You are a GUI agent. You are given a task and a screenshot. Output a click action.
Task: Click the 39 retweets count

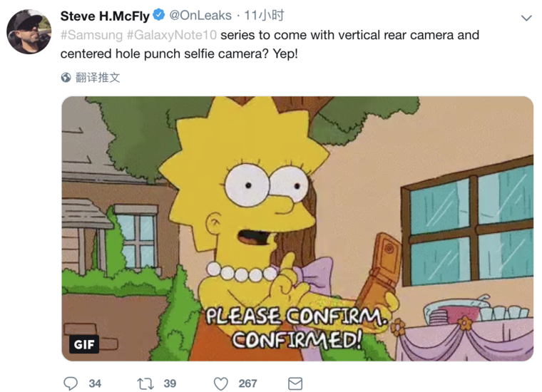(170, 383)
